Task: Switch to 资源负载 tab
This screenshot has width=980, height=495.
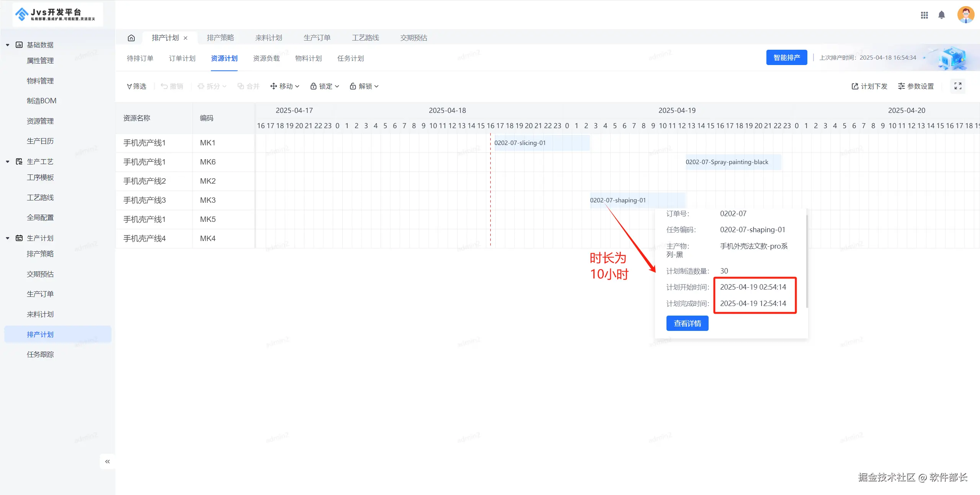Action: click(x=266, y=58)
